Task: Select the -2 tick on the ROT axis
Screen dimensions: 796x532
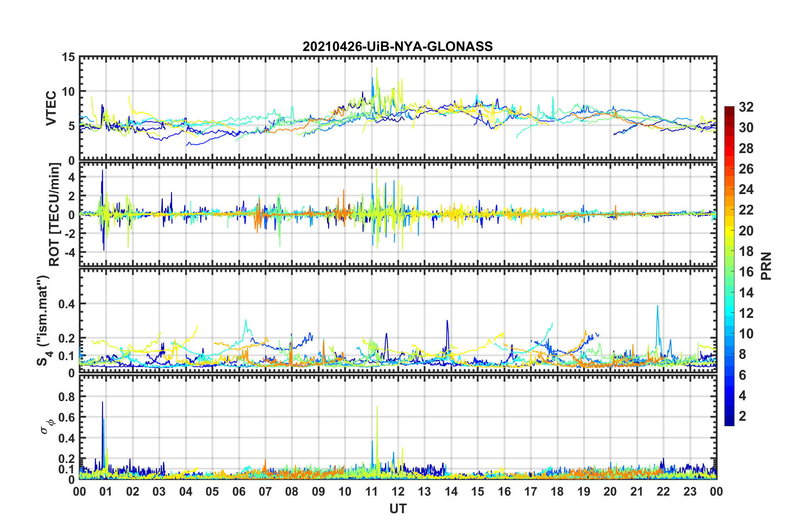Action: (x=70, y=234)
